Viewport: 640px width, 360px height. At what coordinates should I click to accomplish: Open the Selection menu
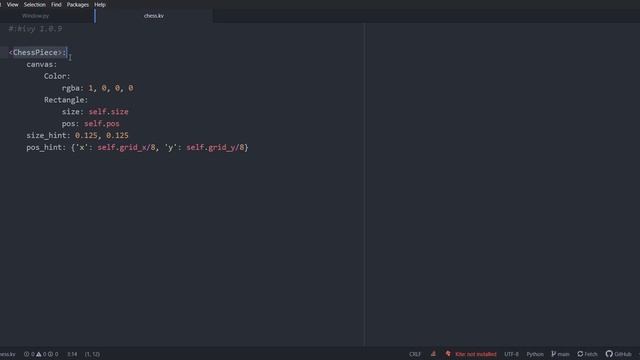point(35,4)
